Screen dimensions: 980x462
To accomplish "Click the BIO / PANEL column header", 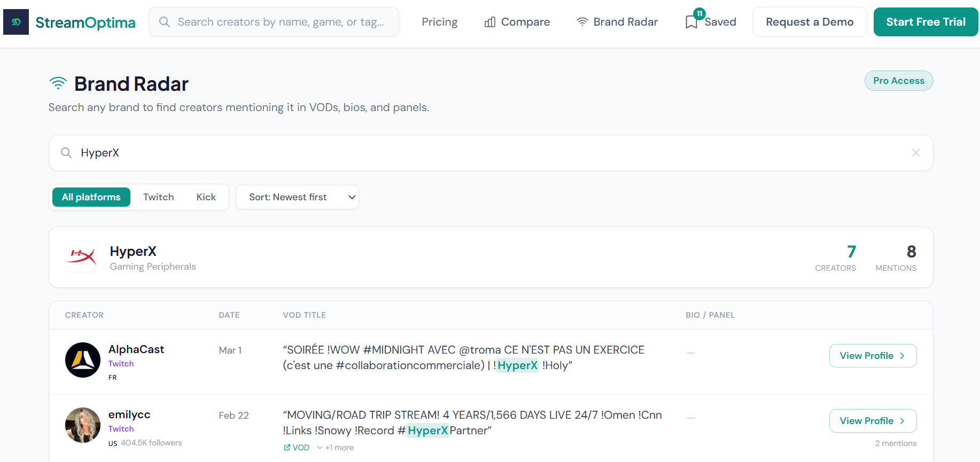I will point(710,315).
